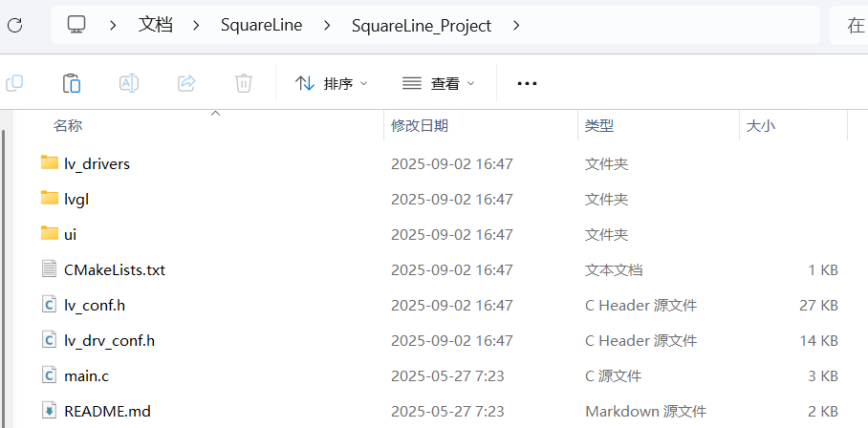Select the main.c file icon
The image size is (868, 428).
tap(50, 375)
